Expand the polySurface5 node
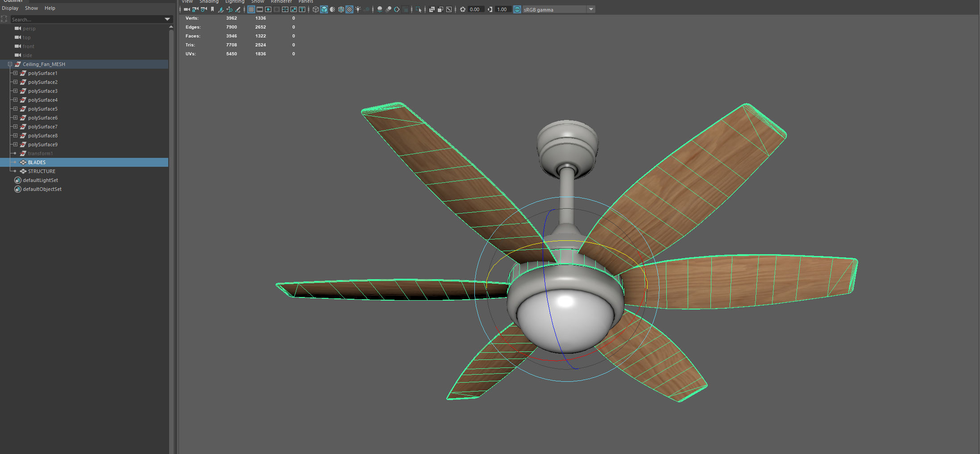Image resolution: width=980 pixels, height=454 pixels. coord(15,109)
